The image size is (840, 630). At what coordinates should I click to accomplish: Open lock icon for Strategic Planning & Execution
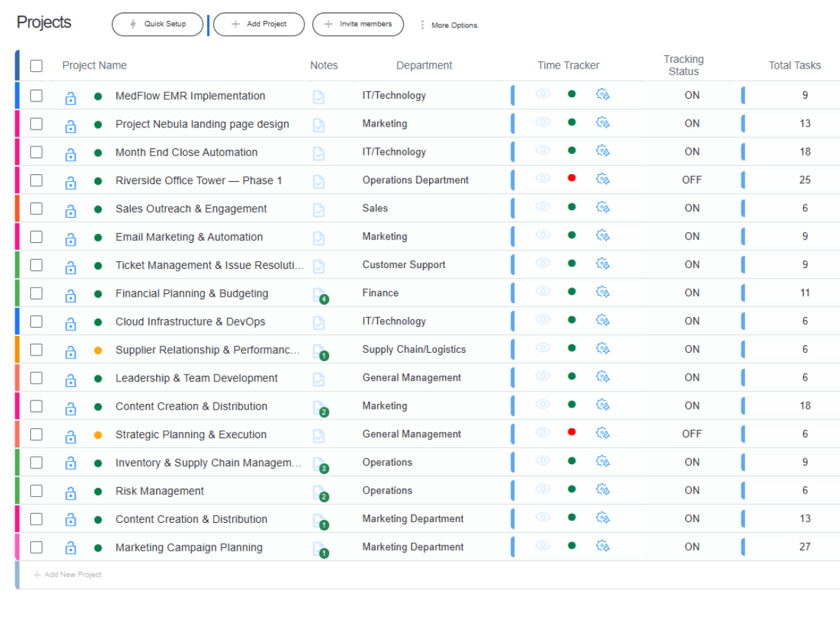[x=71, y=437]
